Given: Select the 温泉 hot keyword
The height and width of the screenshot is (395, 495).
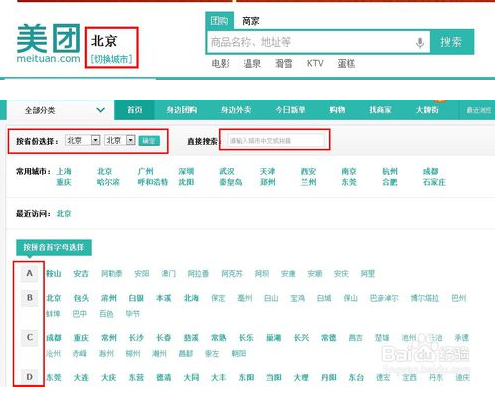Looking at the screenshot, I should coord(252,63).
